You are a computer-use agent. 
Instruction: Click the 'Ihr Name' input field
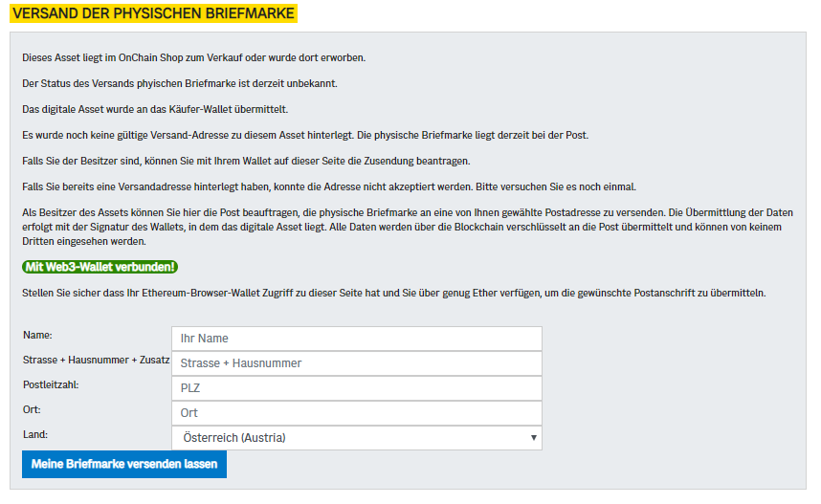point(357,339)
